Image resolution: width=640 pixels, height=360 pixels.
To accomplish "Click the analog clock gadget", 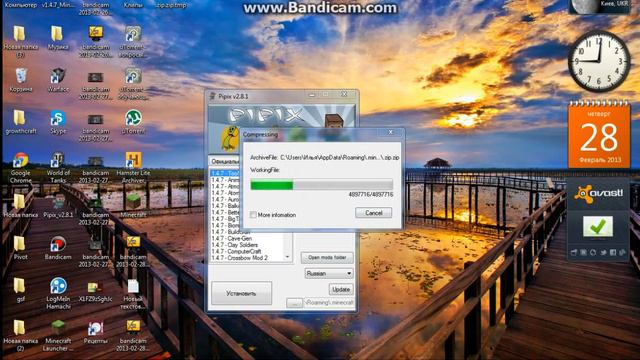I will tap(598, 61).
